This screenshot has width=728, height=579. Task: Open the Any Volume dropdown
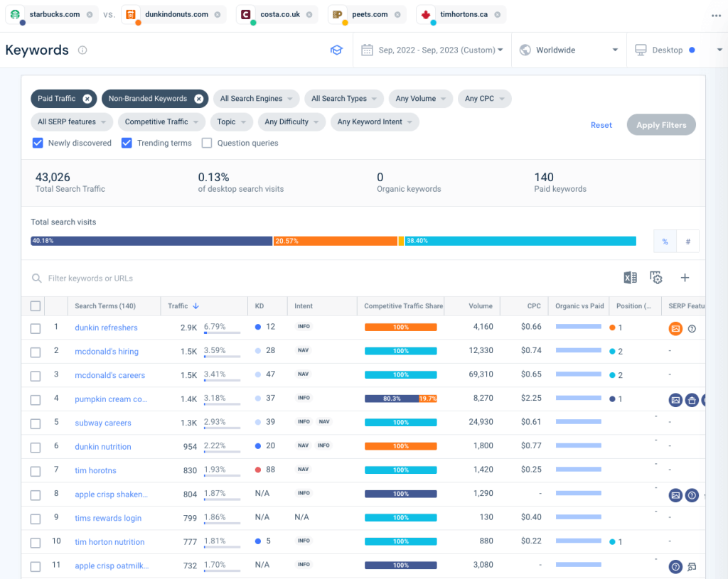[x=420, y=98]
